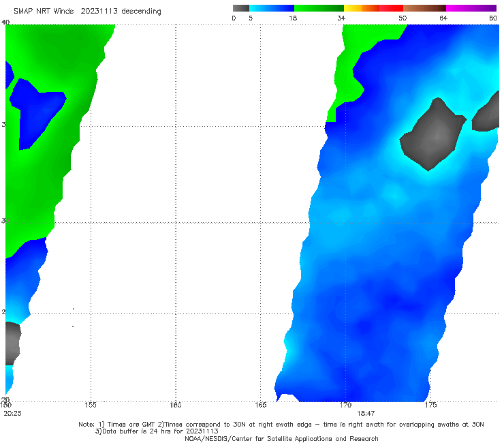
Task: Click the title 'SMAP NRT Winds 20231113 descending'
Action: tap(87, 12)
